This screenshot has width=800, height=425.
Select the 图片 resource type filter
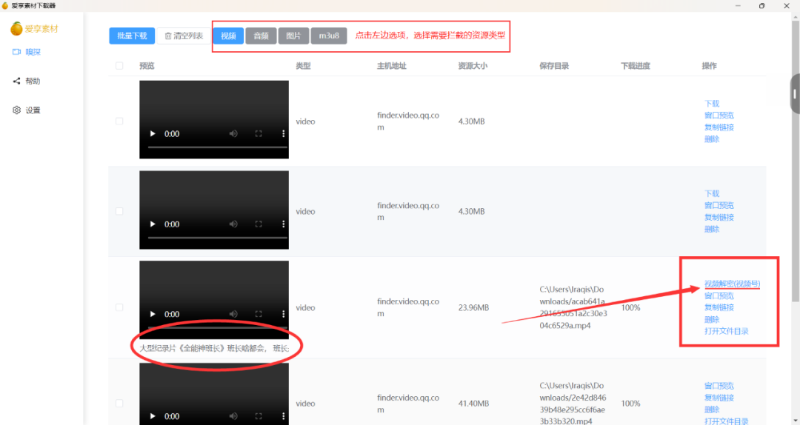click(293, 36)
